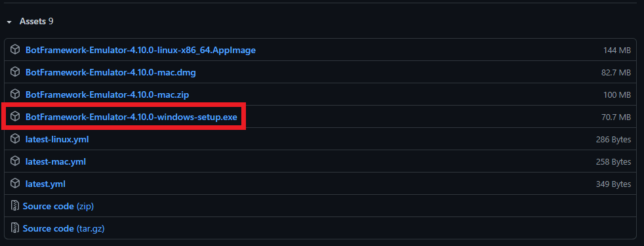Viewport: 644px width, 246px height.
Task: Click zip file icon beside Source code (zip)
Action: [15, 206]
